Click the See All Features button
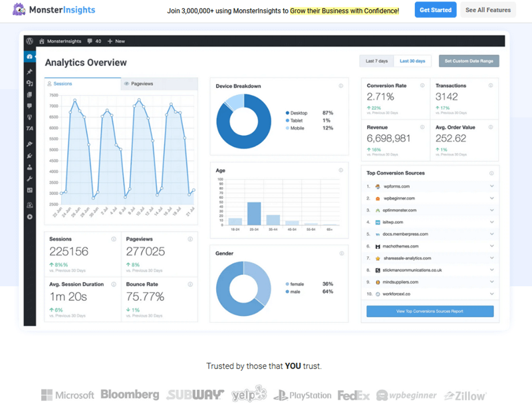This screenshot has height=414, width=532. coord(487,10)
